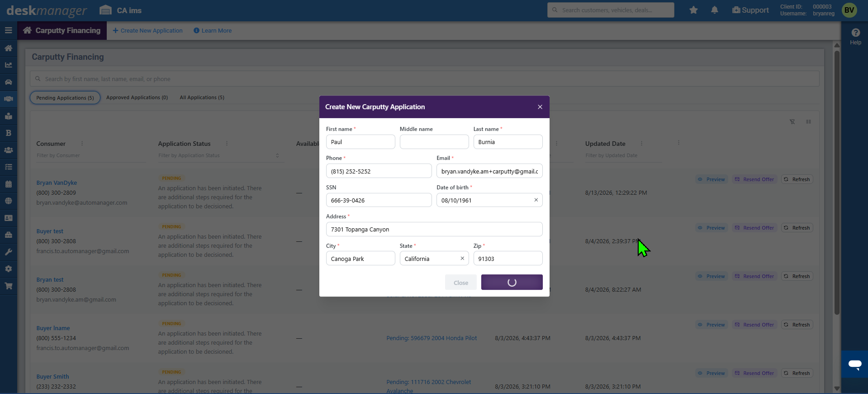Click the search by first name field

tap(424, 79)
